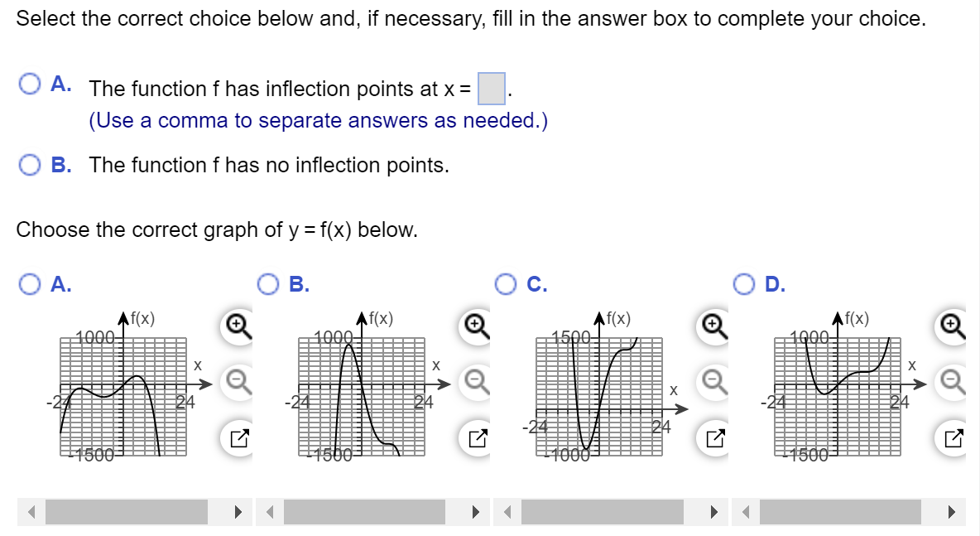Zoom in on graph B
This screenshot has width=980, height=536.
coord(474,324)
